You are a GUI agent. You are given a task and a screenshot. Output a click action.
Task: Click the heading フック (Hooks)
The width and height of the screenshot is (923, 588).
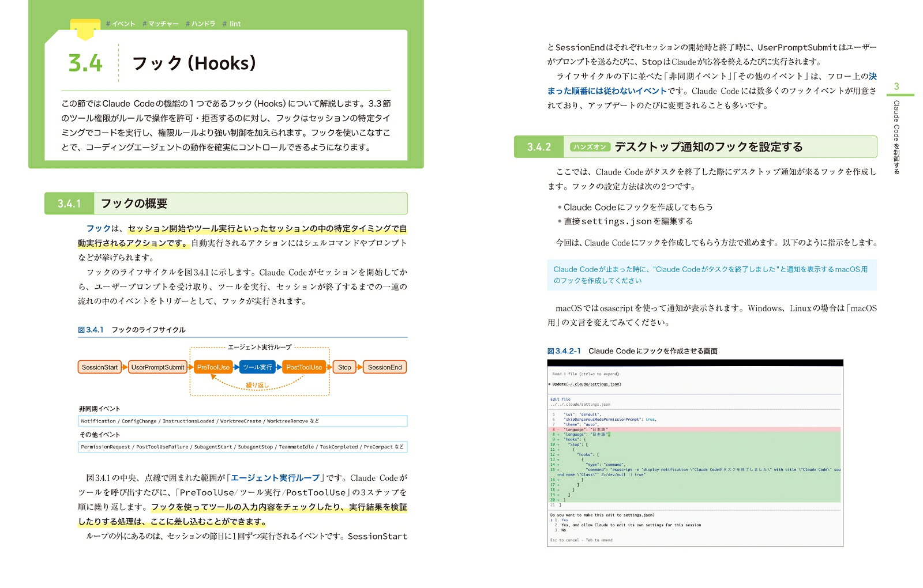pos(194,63)
